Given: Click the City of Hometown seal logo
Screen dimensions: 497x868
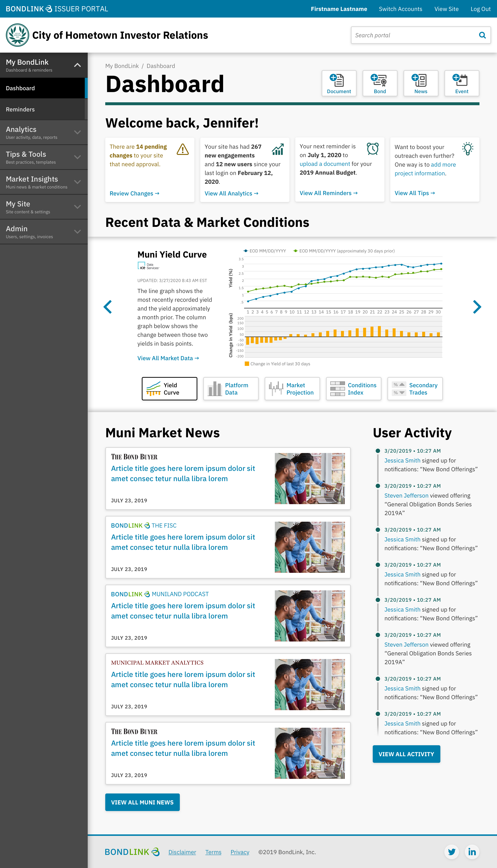Looking at the screenshot, I should (17, 35).
